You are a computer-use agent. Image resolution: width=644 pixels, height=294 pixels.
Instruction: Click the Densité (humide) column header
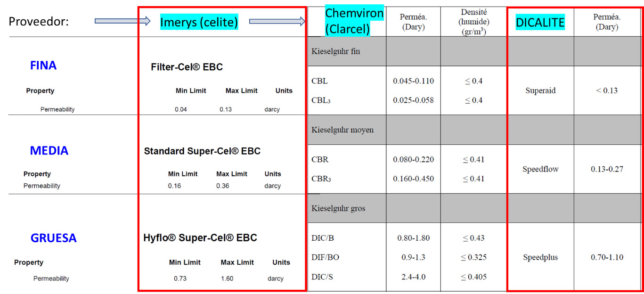point(473,22)
